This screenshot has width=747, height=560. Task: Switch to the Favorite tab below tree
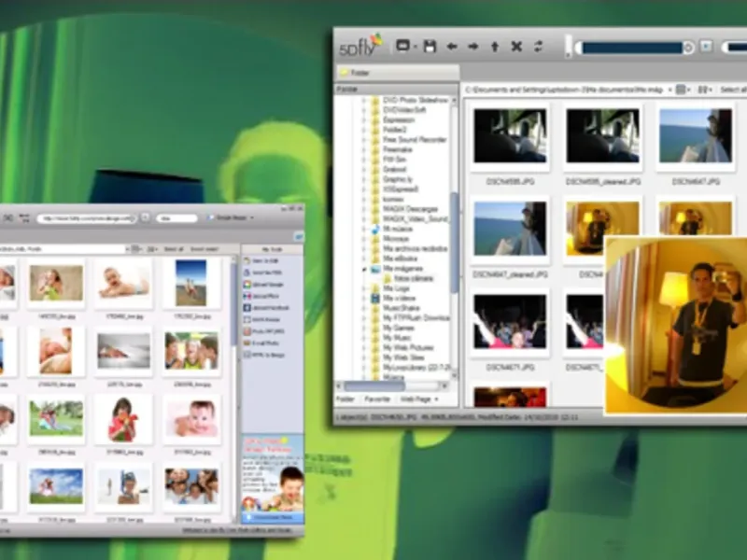tap(377, 399)
